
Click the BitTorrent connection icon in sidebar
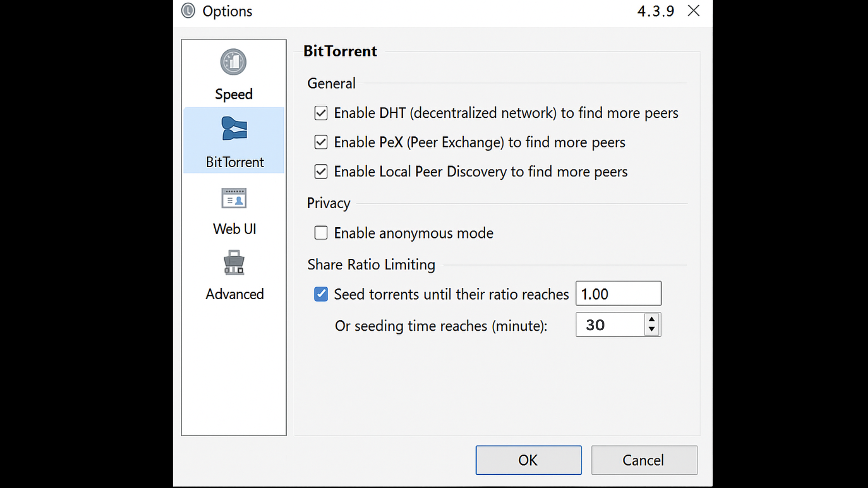click(x=233, y=129)
